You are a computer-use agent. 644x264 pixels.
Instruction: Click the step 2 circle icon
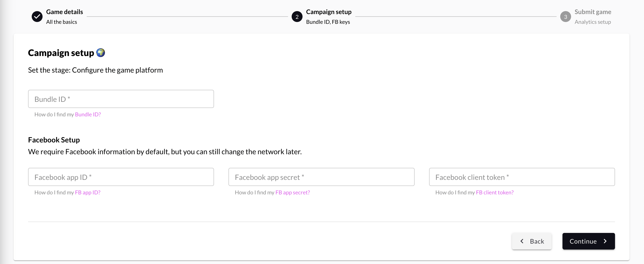point(297,17)
